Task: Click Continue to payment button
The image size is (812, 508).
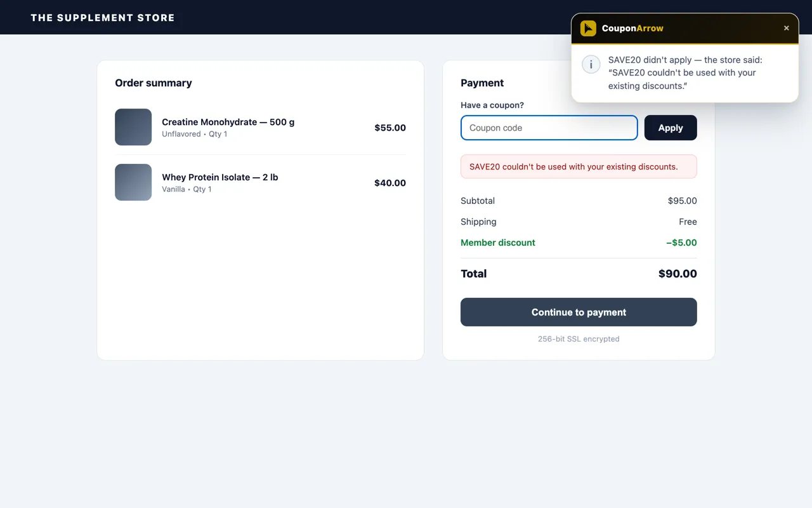Action: tap(579, 312)
